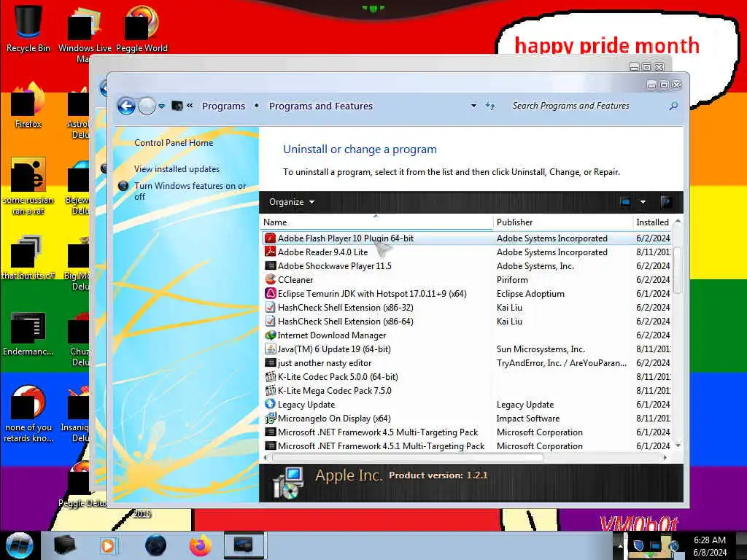This screenshot has width=747, height=560.
Task: Open the view options dropdown arrow
Action: coord(643,202)
